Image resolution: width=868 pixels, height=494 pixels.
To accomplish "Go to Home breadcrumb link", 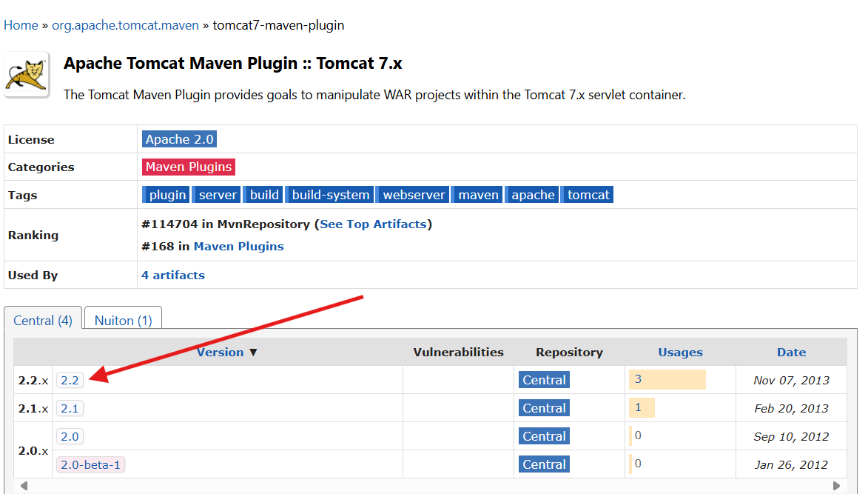I will click(21, 25).
